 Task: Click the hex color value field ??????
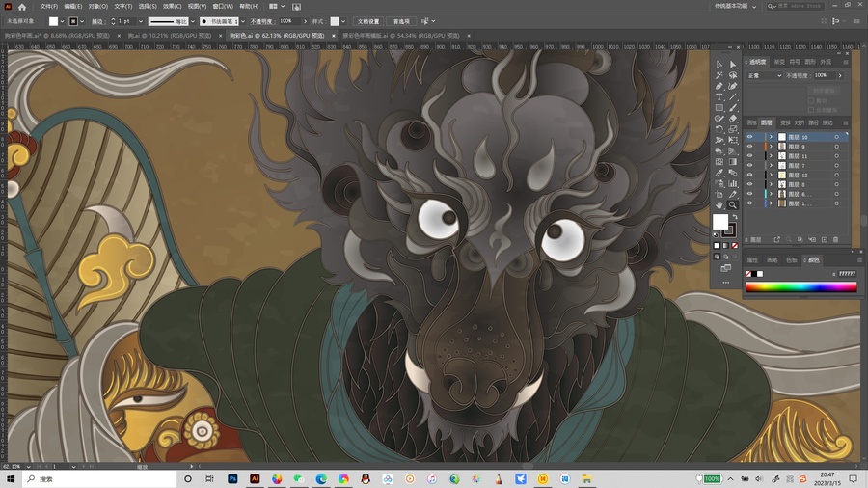pos(847,274)
